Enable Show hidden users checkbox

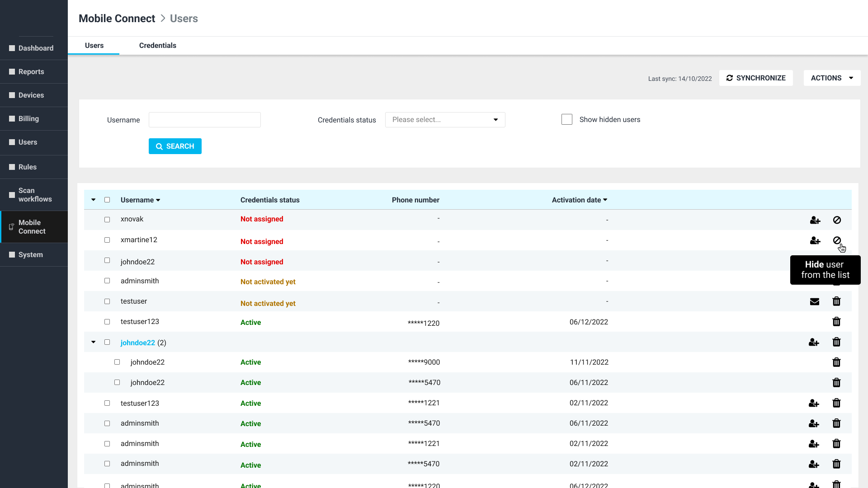566,119
